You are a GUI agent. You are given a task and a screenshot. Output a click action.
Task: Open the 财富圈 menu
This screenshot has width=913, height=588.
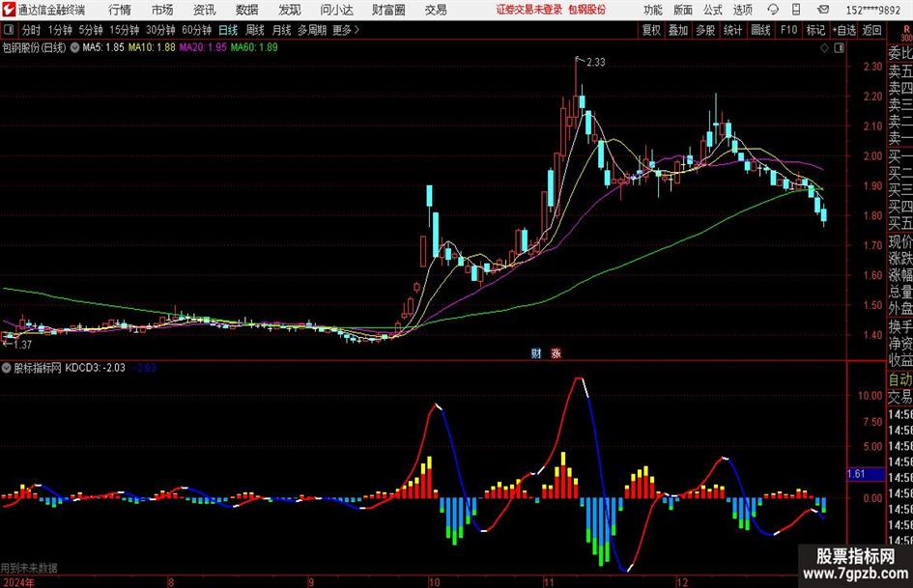click(x=388, y=10)
